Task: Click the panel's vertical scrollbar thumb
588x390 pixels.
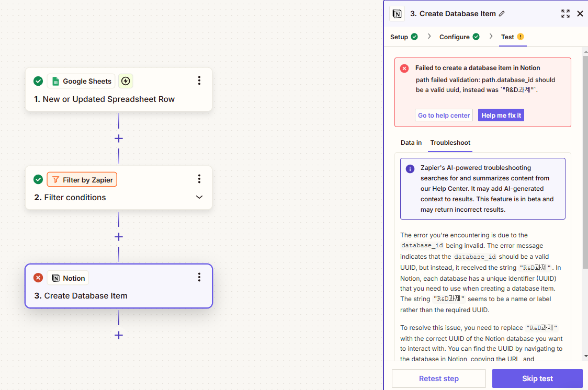Action: click(x=585, y=162)
